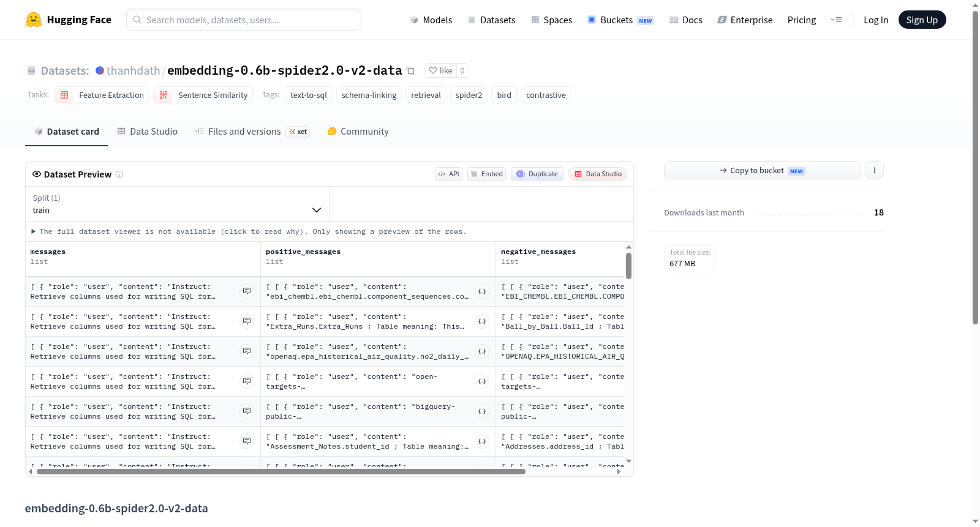980x527 pixels.
Task: Open Data Studio button in preview
Action: 597,174
